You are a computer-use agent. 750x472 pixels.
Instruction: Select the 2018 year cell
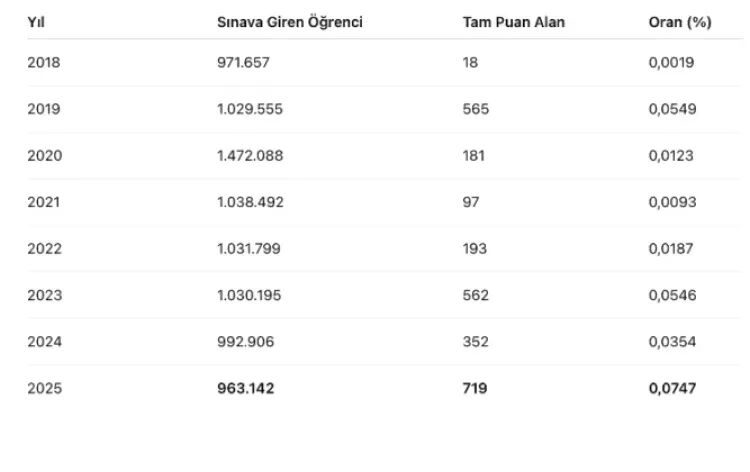click(44, 62)
